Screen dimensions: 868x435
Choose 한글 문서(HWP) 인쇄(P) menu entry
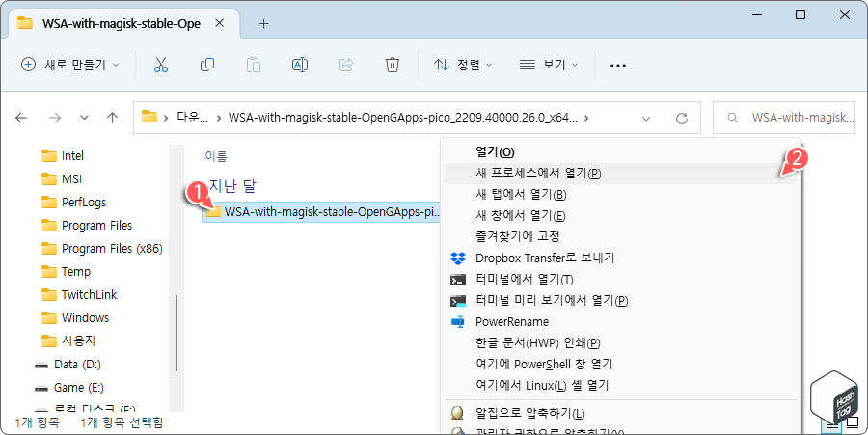pos(620,343)
